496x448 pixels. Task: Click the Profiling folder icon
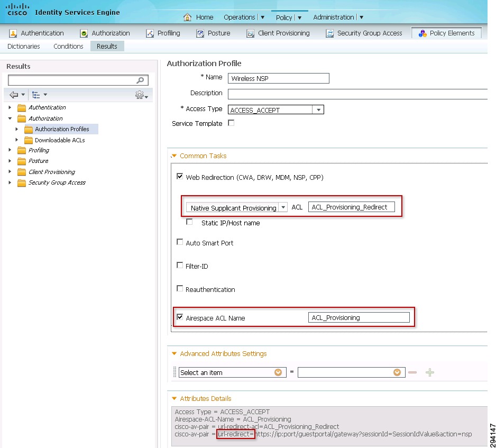point(22,150)
